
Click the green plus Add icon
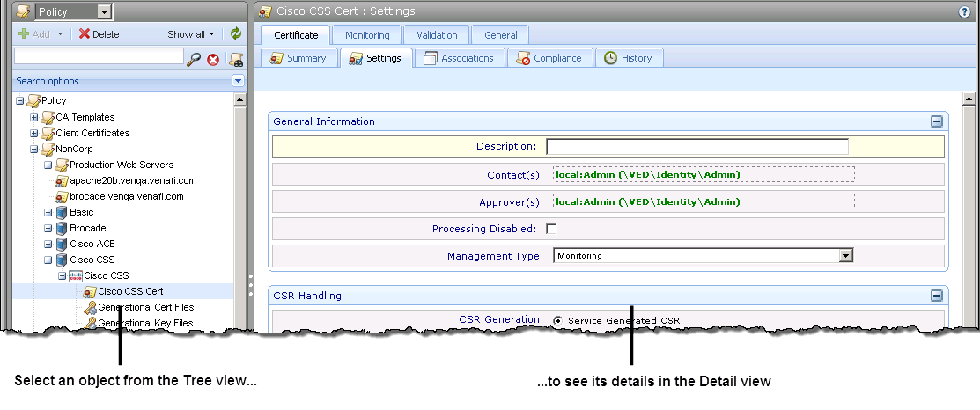[x=24, y=34]
